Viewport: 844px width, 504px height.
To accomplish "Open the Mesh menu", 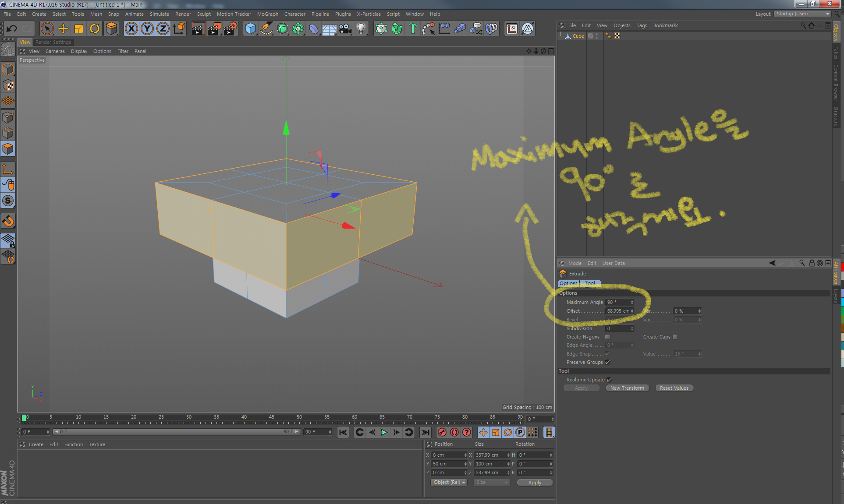I will pos(96,14).
